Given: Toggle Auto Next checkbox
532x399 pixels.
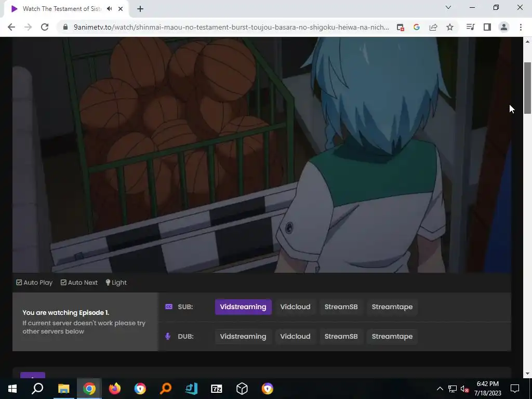Looking at the screenshot, I should 63,282.
